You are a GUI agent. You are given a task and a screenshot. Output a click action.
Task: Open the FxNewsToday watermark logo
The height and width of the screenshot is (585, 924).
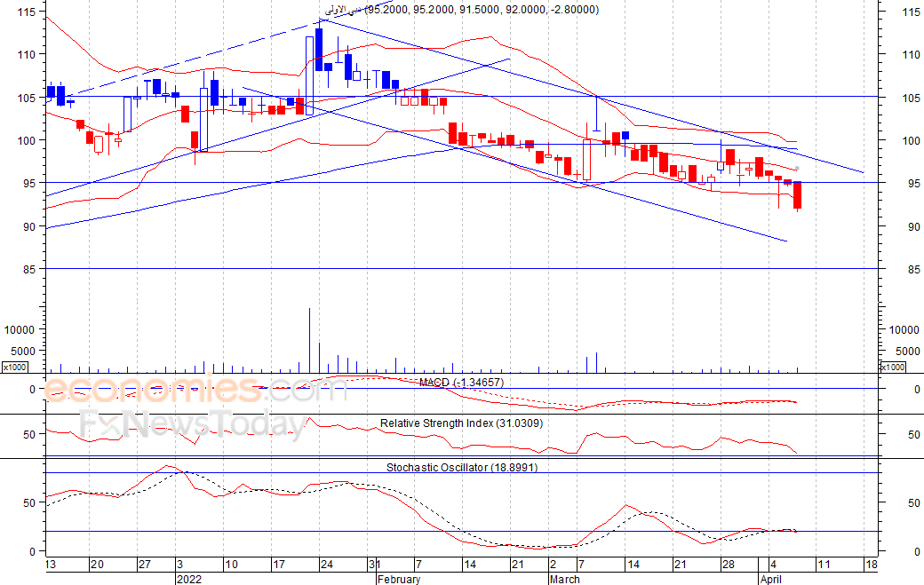(193, 423)
